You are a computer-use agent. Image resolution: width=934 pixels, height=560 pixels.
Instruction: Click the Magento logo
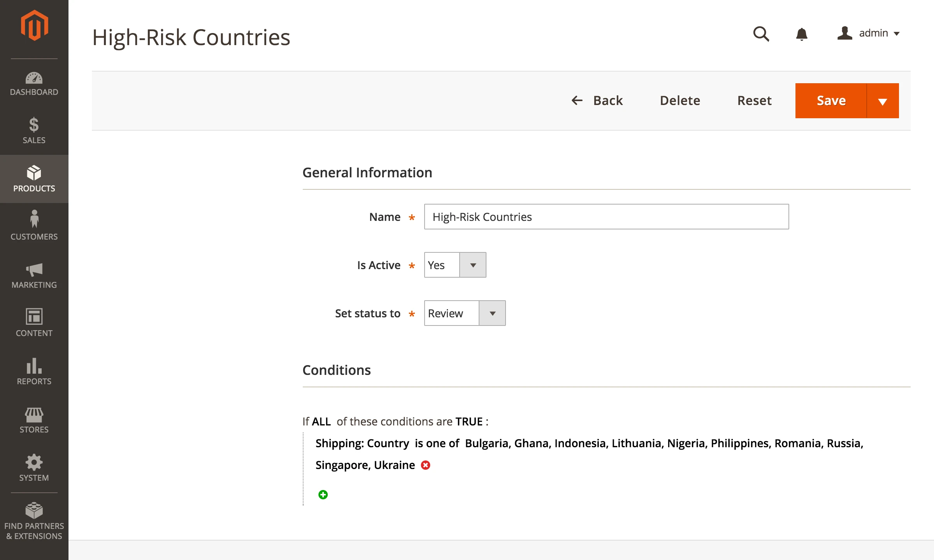coord(34,24)
